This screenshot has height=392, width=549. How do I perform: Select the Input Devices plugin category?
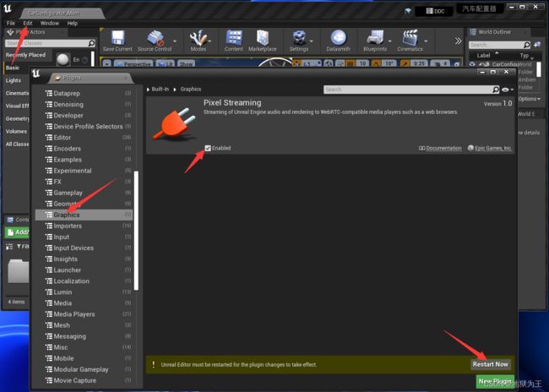84,248
